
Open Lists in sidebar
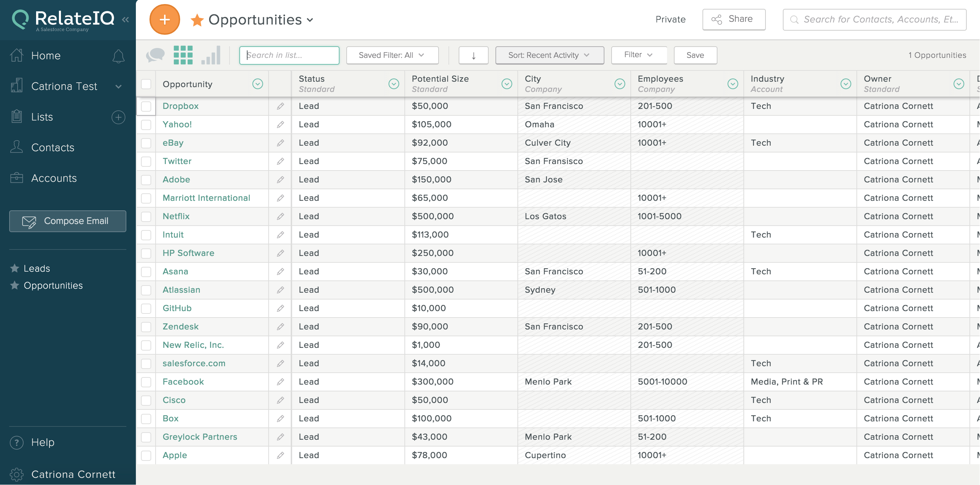pyautogui.click(x=42, y=117)
